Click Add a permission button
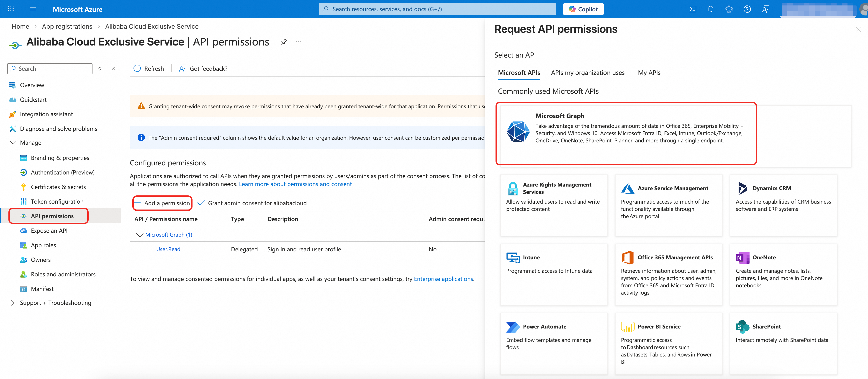868x379 pixels. [162, 203]
